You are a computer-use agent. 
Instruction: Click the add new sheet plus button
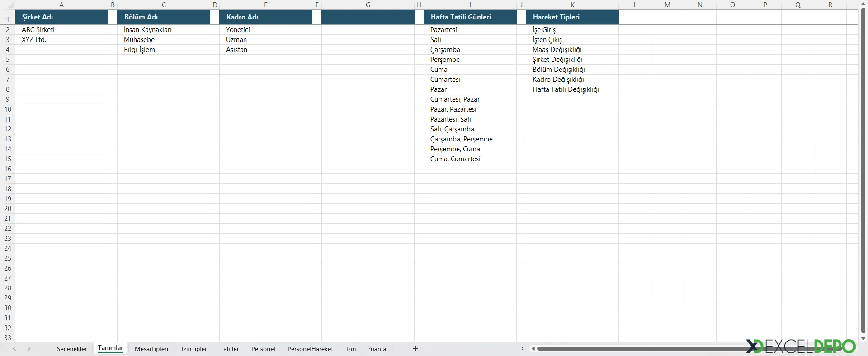coord(415,348)
